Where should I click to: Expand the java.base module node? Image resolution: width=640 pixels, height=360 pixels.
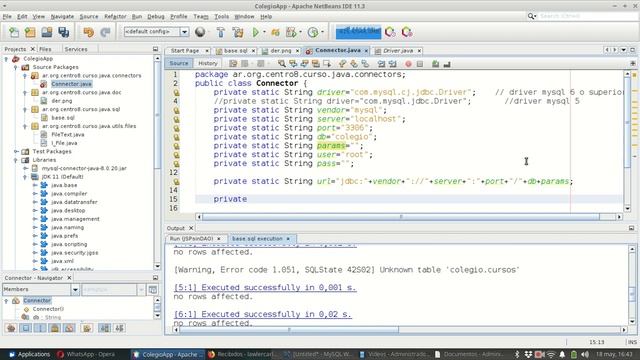pos(35,185)
